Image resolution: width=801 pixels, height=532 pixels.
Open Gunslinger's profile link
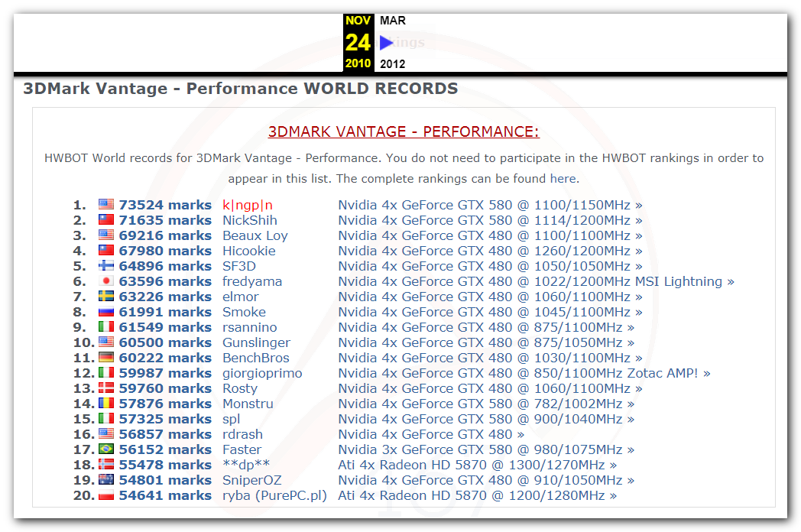[256, 342]
